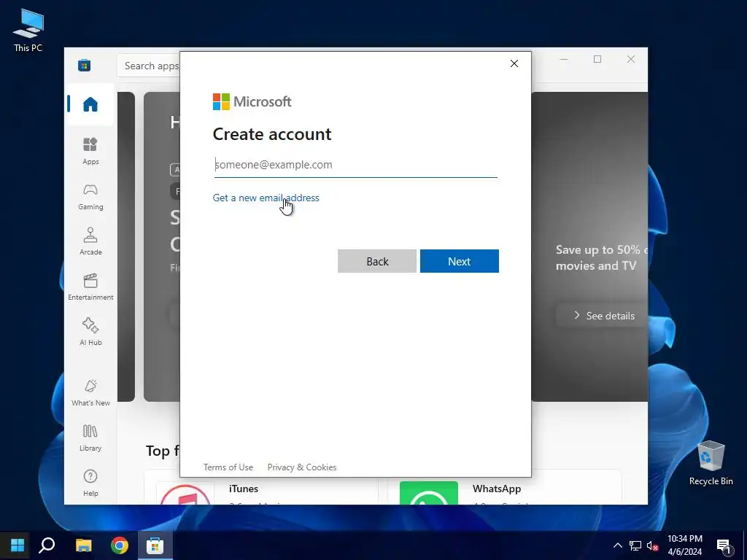Click the Microsoft Store logo icon
The image size is (747, 560).
point(85,65)
